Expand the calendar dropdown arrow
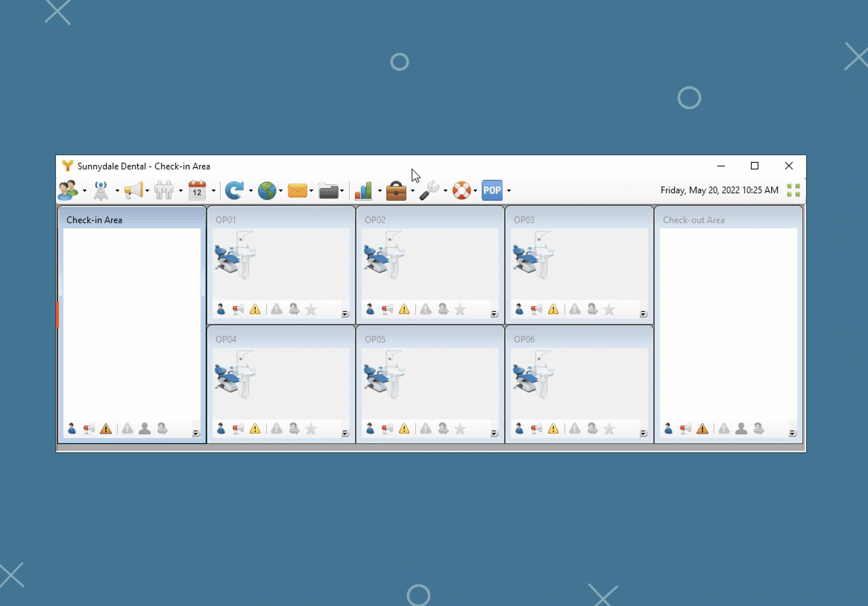The height and width of the screenshot is (606, 868). tap(214, 191)
